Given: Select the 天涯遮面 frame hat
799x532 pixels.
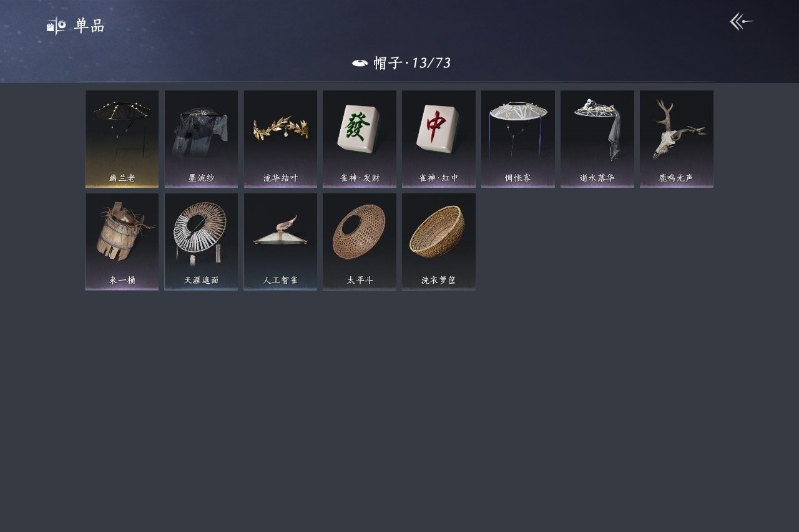Looking at the screenshot, I should 201,241.
